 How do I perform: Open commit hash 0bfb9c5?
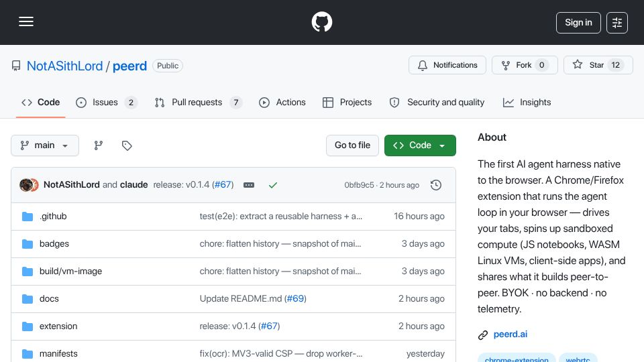click(359, 185)
